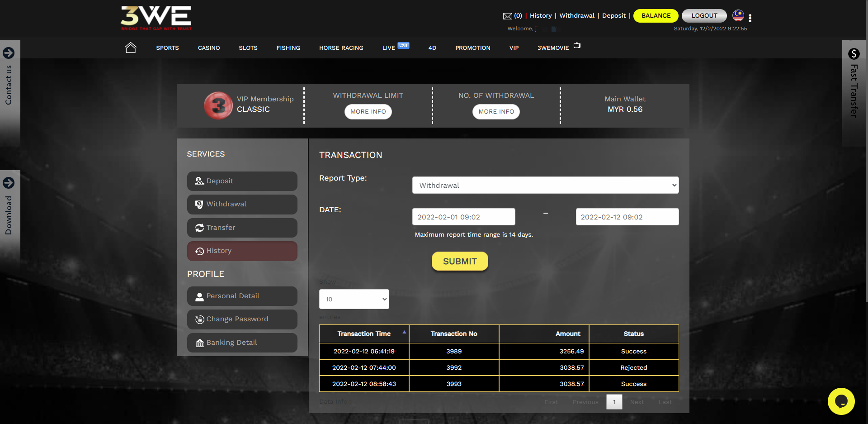Open the show entries count dropdown
The image size is (868, 424).
[x=354, y=299]
